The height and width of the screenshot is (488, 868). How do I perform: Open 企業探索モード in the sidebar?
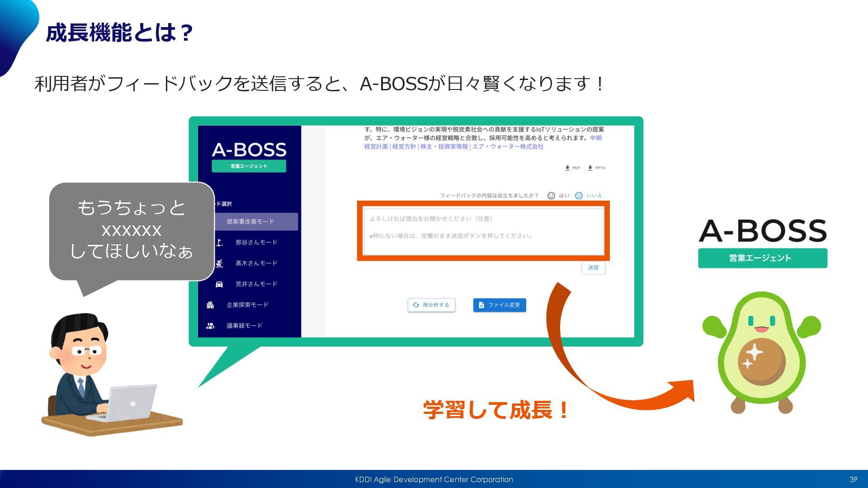coord(247,305)
